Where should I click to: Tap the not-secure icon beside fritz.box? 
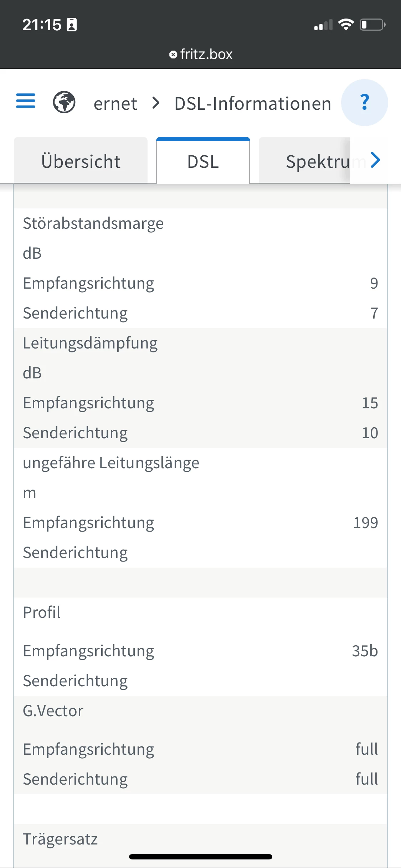click(x=173, y=55)
